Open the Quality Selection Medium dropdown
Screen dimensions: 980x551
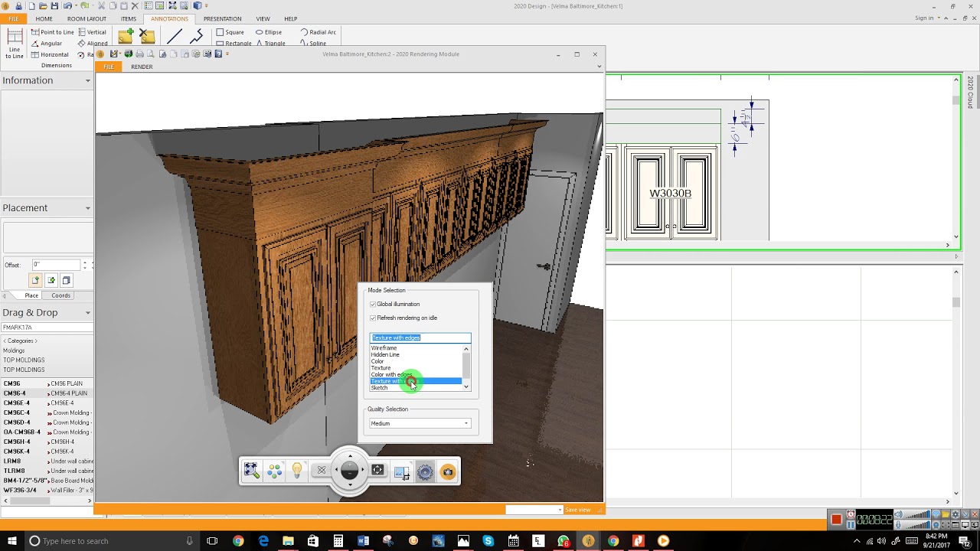[x=420, y=423]
